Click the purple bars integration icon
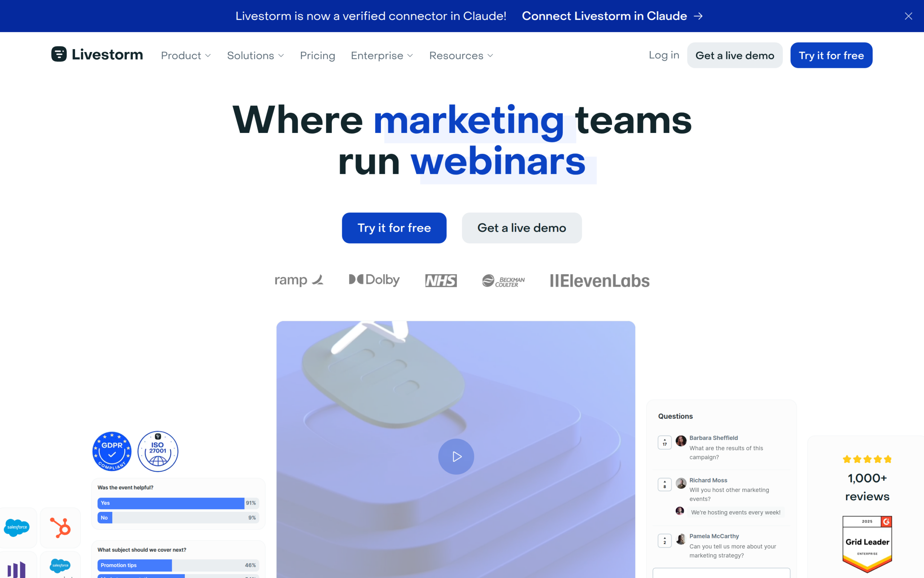 (17, 570)
